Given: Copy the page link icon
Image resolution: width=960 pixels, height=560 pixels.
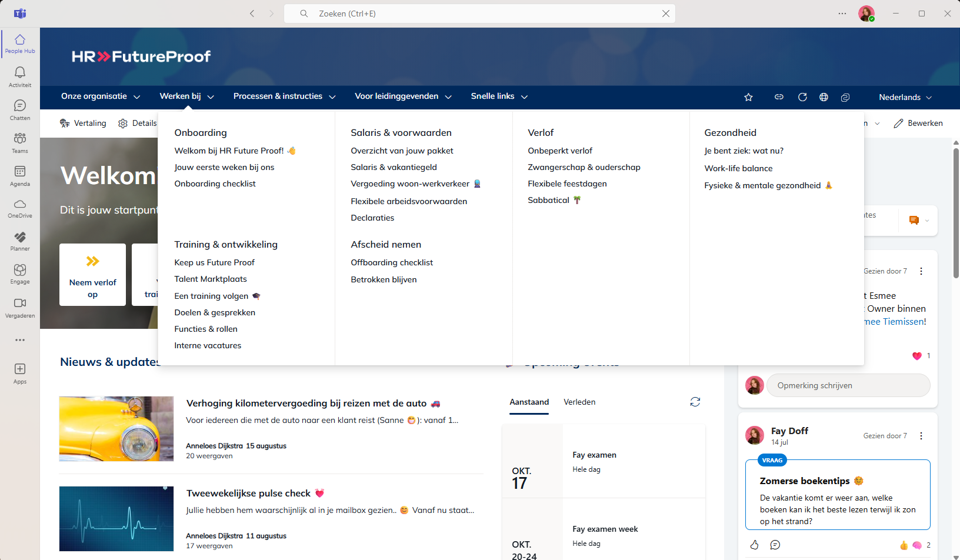Looking at the screenshot, I should click(779, 97).
